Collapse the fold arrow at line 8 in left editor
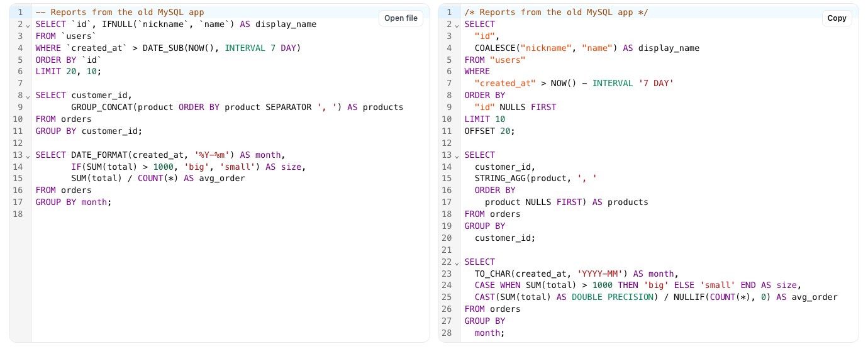Image resolution: width=868 pixels, height=349 pixels. tap(27, 97)
